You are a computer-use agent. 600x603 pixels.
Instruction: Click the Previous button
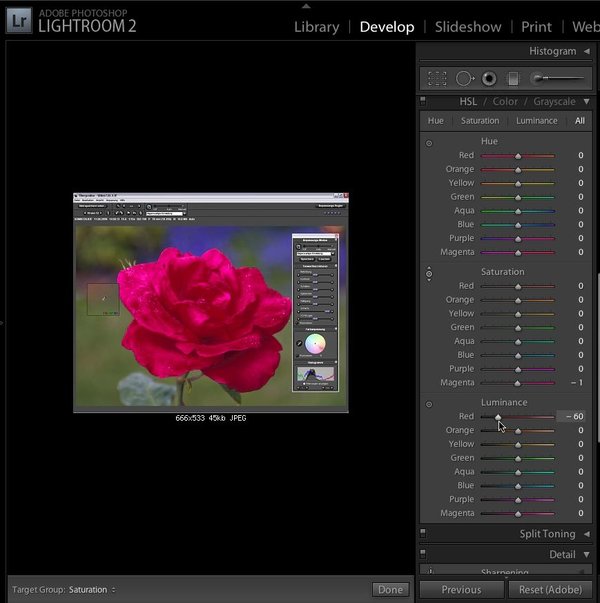461,590
